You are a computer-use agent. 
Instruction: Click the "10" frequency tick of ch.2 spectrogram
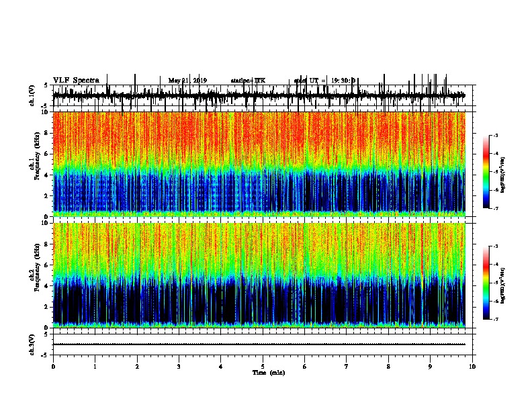click(45, 223)
